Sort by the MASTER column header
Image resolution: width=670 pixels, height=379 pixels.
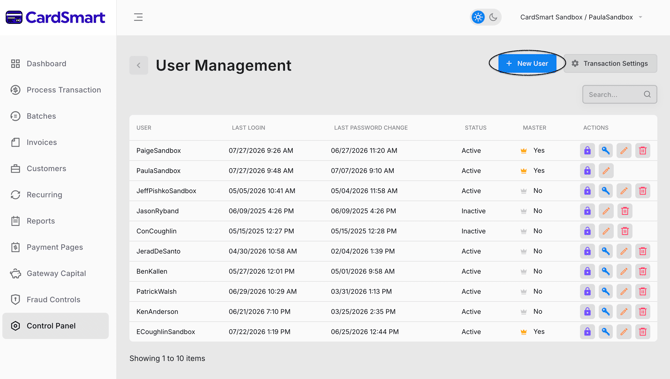coord(535,128)
